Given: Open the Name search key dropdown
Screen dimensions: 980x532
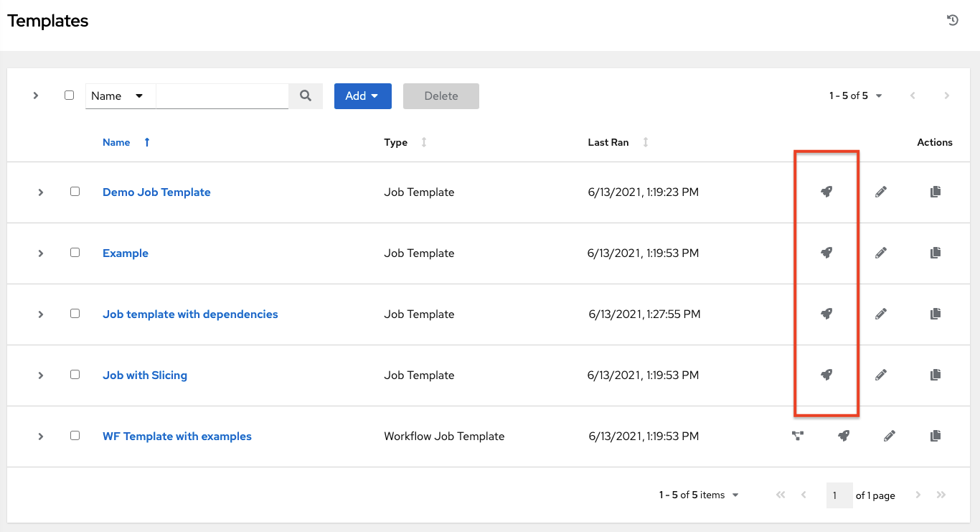Looking at the screenshot, I should point(120,95).
